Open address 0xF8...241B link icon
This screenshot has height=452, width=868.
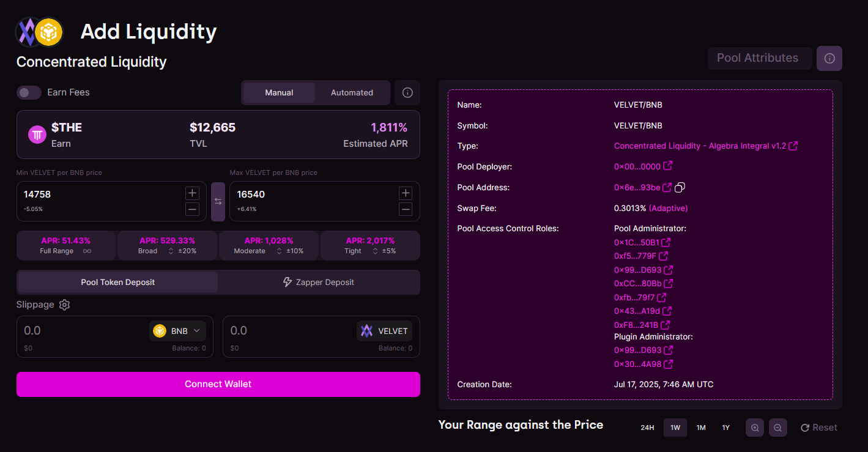(666, 325)
